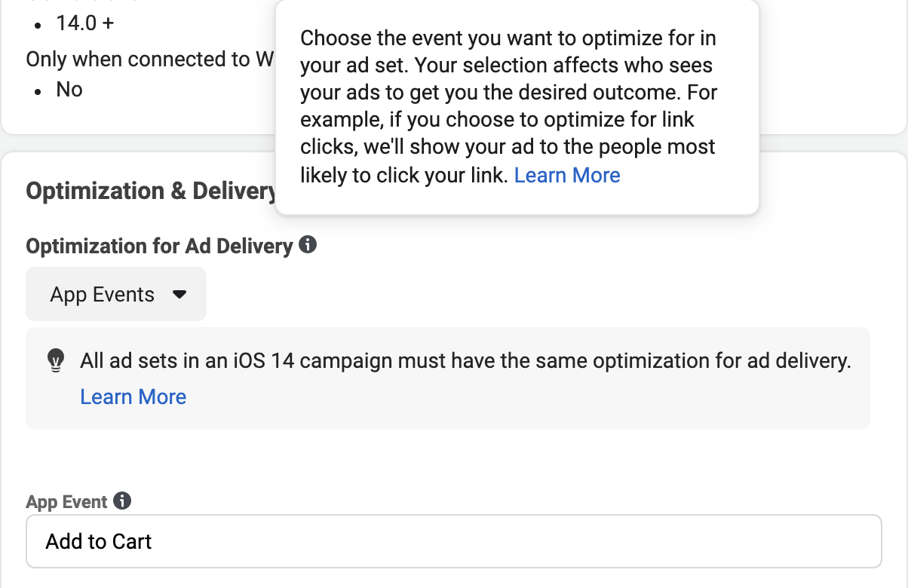Screen dimensions: 908x588
Task: Open the Add to Cart event selector
Action: (x=453, y=541)
